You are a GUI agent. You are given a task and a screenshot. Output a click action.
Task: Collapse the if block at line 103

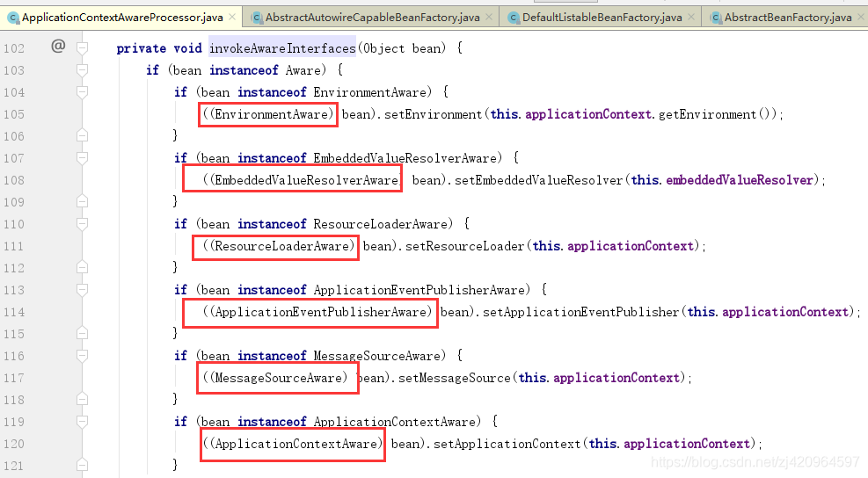(82, 70)
